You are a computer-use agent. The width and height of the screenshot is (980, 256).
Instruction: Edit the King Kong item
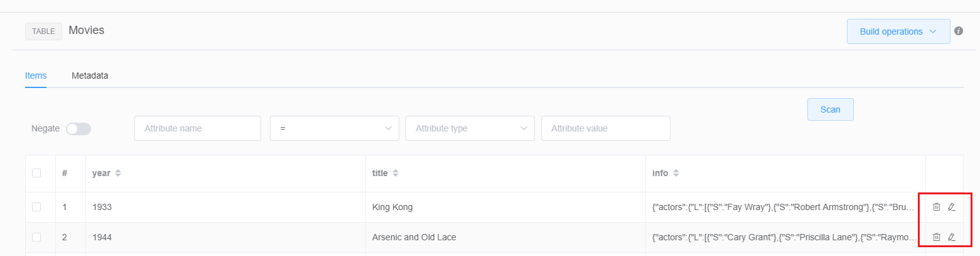[x=951, y=207]
